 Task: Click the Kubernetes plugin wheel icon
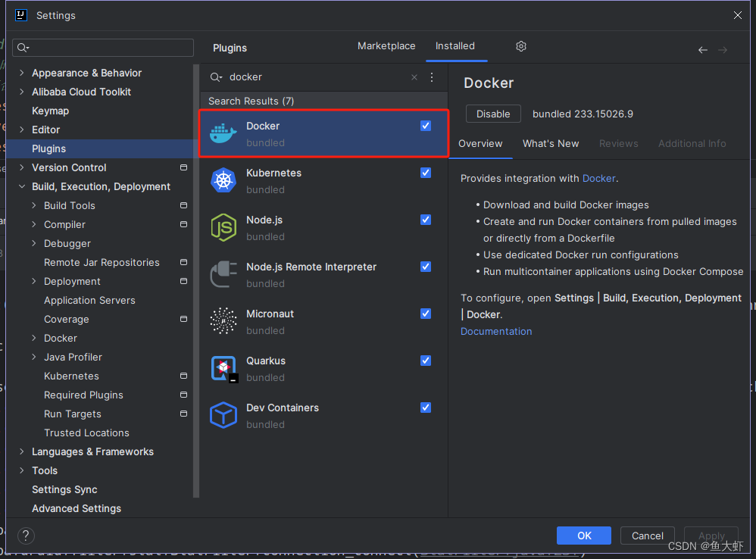pyautogui.click(x=223, y=180)
